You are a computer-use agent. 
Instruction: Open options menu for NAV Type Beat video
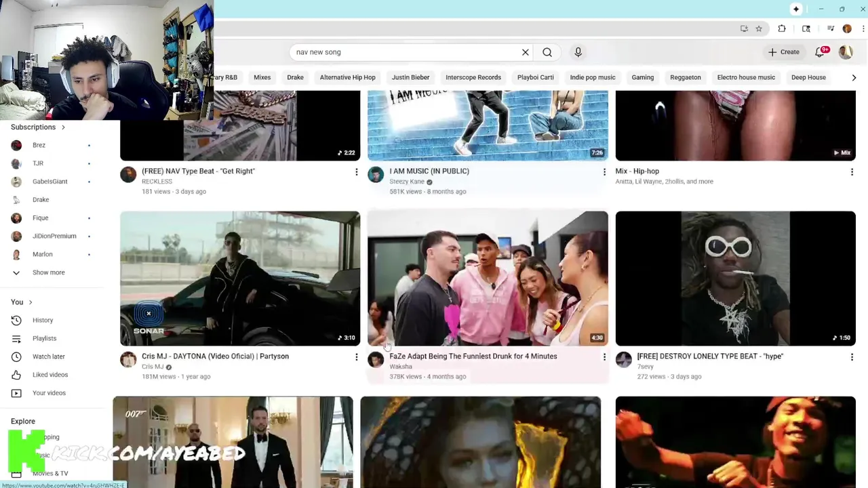356,172
